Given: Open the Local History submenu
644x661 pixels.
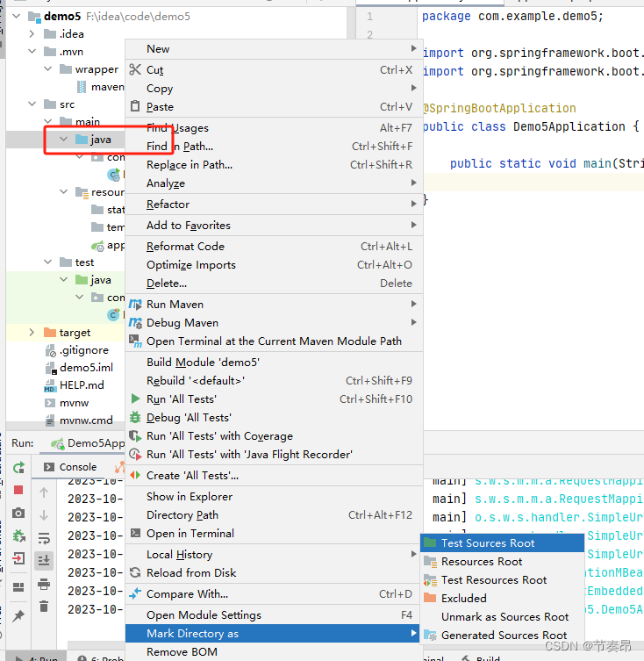Looking at the screenshot, I should [x=274, y=555].
